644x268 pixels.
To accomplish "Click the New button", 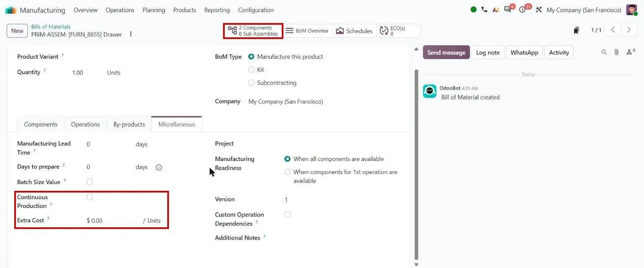I will point(17,31).
